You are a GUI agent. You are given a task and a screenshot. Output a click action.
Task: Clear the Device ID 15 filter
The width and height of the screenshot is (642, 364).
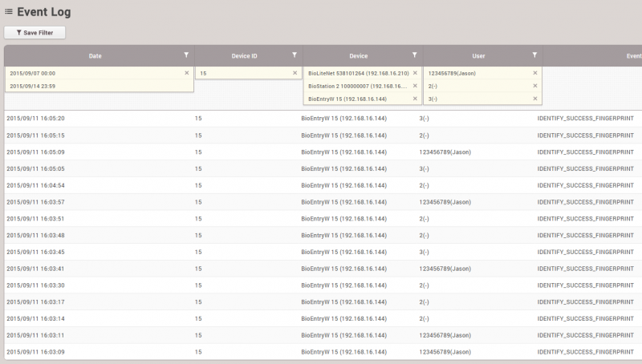[295, 73]
